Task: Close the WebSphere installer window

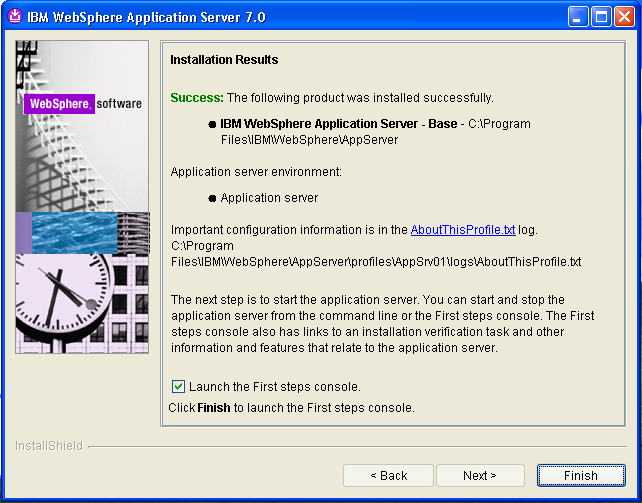Action: point(624,17)
